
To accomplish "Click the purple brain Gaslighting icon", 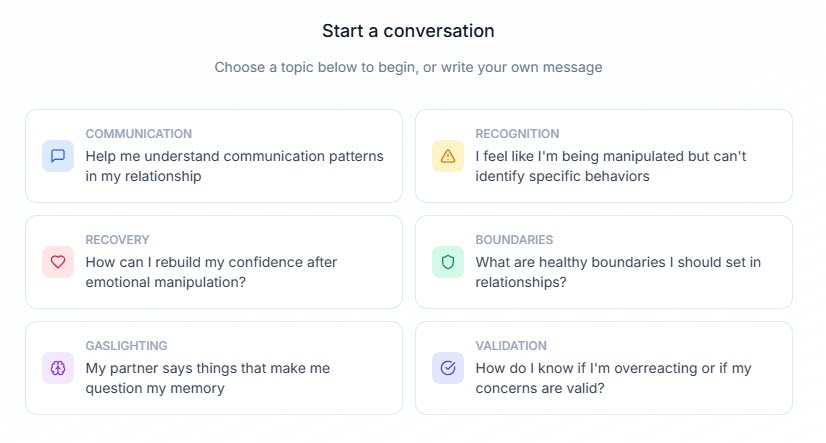I will click(x=58, y=368).
